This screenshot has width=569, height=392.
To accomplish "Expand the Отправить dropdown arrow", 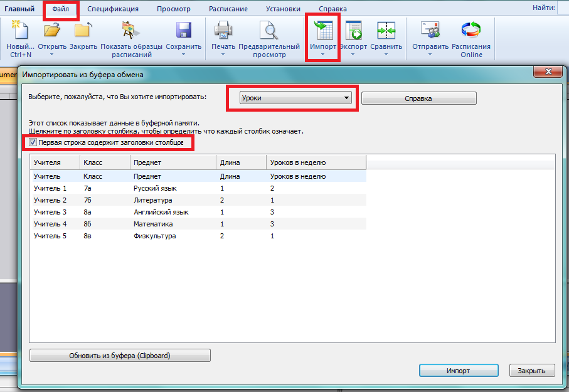I will click(430, 55).
